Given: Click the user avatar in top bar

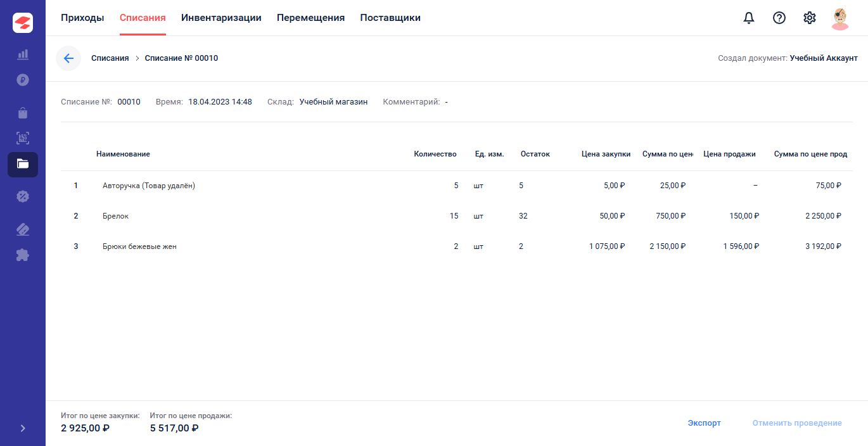Looking at the screenshot, I should coord(840,18).
